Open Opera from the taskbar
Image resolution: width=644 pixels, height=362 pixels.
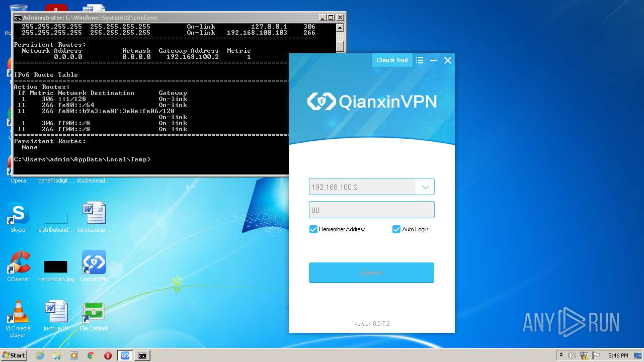(x=108, y=355)
